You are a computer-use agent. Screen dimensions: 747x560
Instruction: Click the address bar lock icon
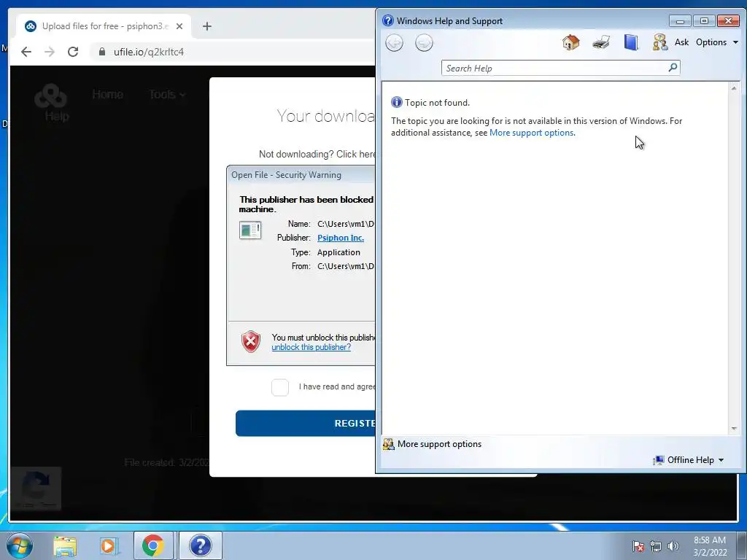coord(101,52)
